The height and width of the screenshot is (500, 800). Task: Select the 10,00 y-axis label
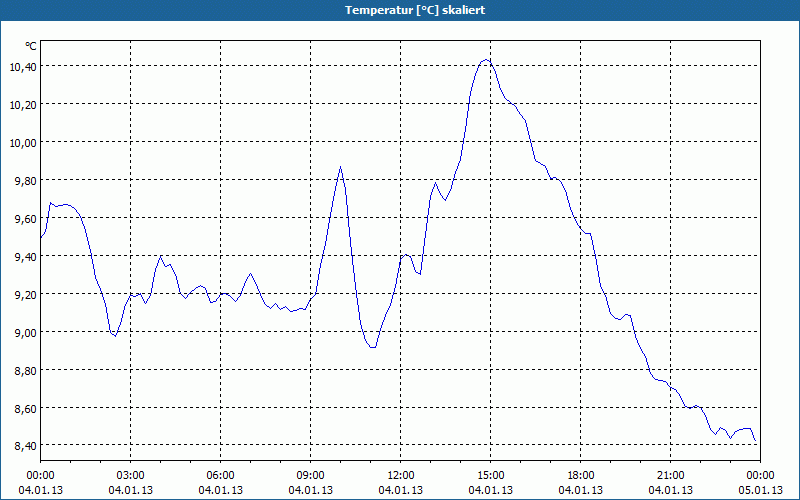pyautogui.click(x=23, y=142)
